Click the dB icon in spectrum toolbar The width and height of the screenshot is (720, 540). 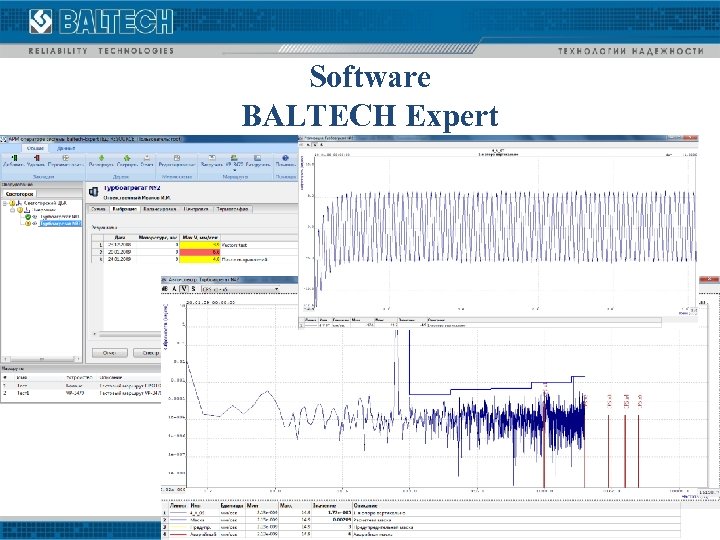coord(165,289)
